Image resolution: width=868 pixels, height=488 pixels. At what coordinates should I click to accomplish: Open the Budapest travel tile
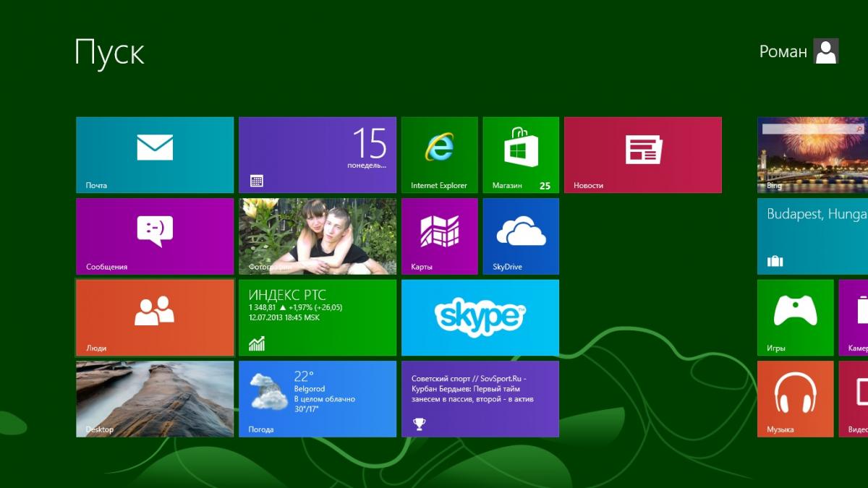point(812,236)
